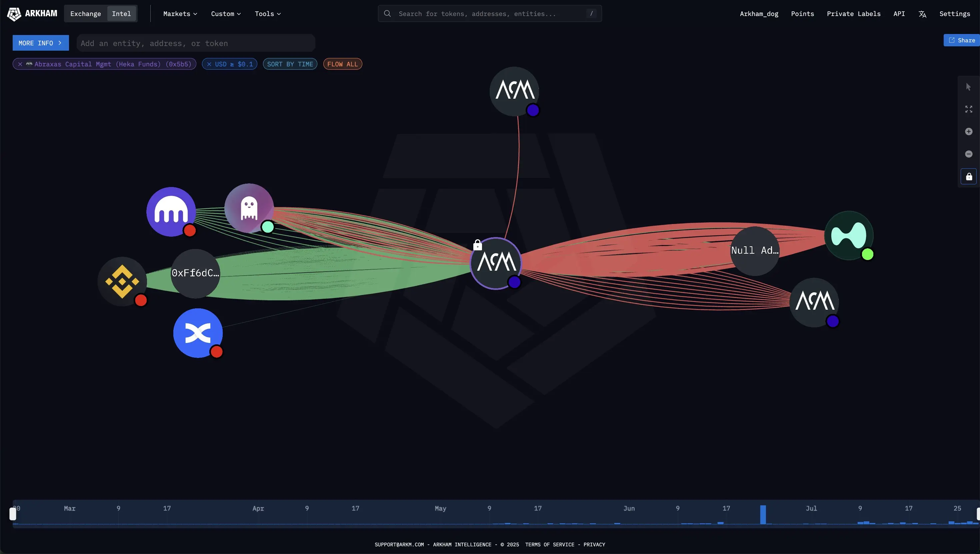
Task: Zoom out with the minus icon
Action: point(969,154)
